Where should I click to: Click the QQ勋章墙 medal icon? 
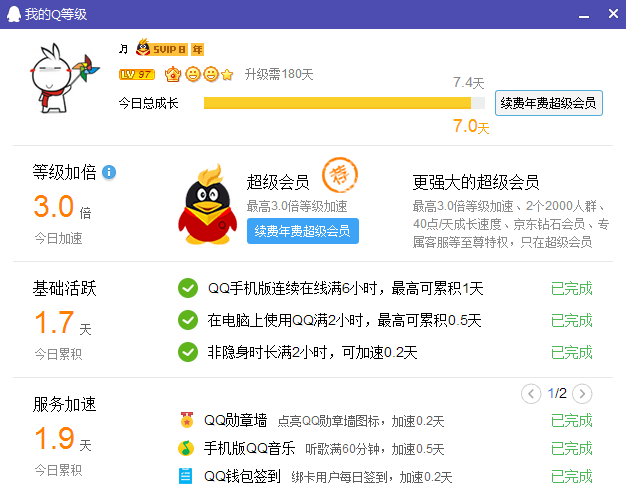pos(186,420)
